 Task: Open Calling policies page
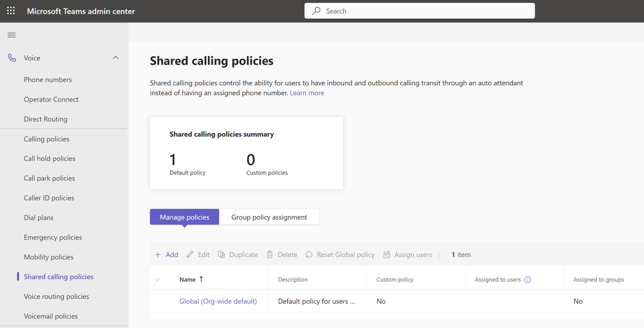point(47,139)
